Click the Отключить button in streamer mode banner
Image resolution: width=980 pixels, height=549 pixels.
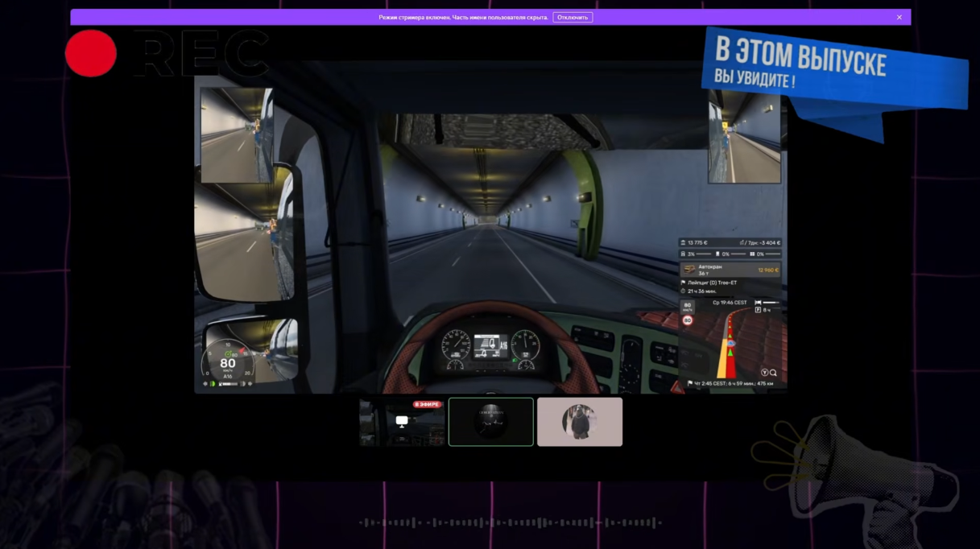coord(573,17)
